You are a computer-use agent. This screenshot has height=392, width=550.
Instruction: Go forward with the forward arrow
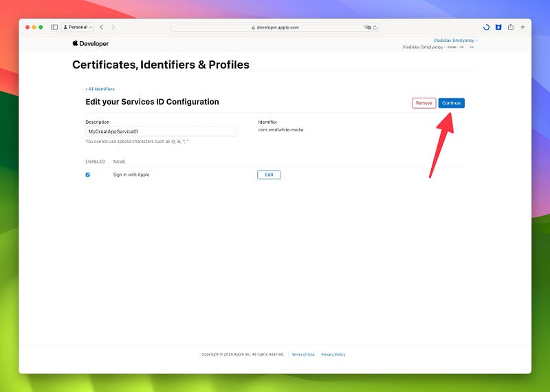click(x=113, y=27)
